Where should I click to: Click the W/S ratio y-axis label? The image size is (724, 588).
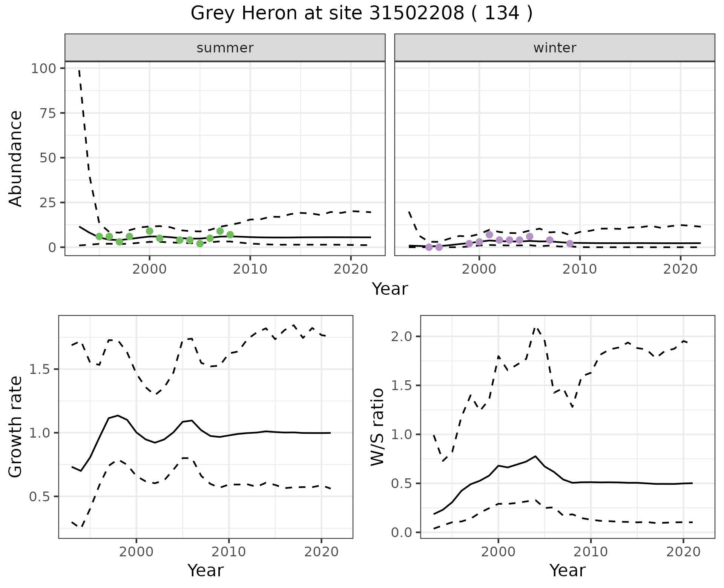377,427
